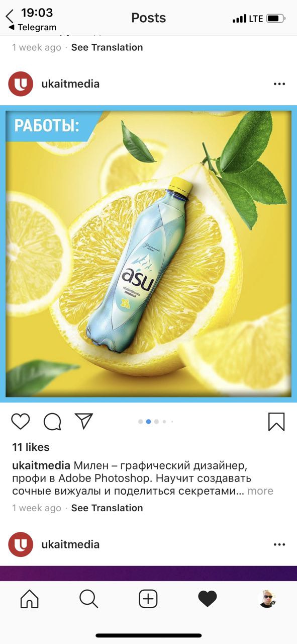Expand the caption by tapping more
This screenshot has width=297, height=644.
[x=260, y=491]
